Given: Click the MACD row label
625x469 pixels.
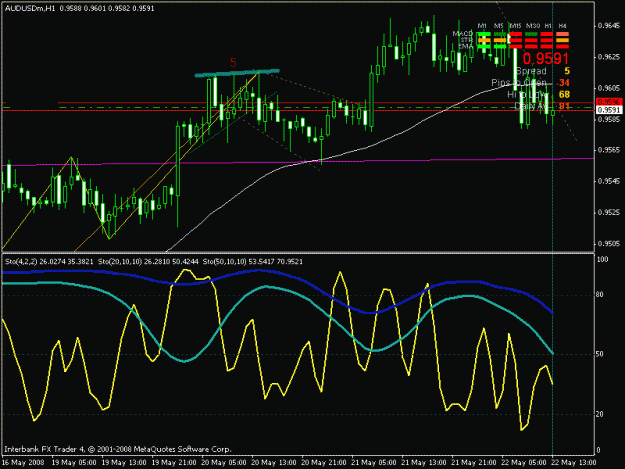Looking at the screenshot, I should coord(463,33).
